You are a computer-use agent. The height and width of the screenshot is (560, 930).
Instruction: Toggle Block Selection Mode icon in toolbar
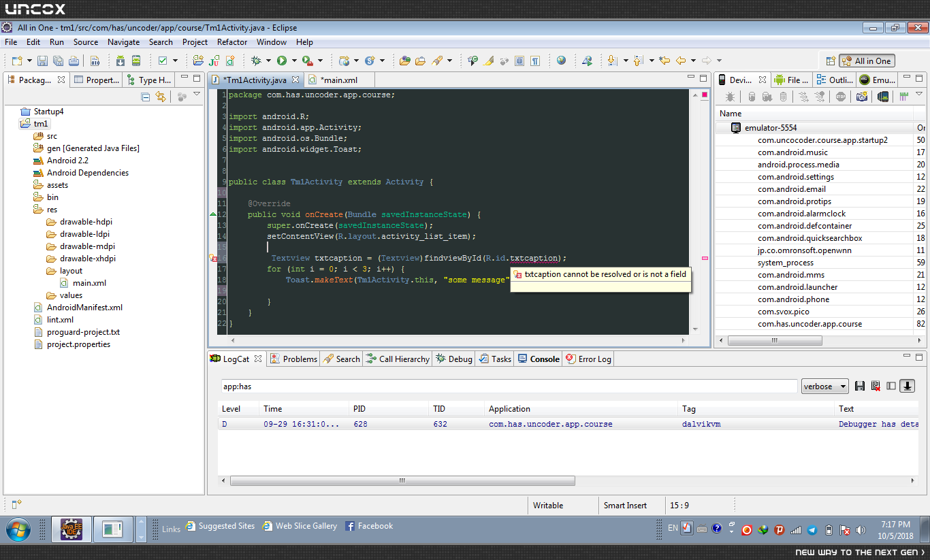click(519, 61)
